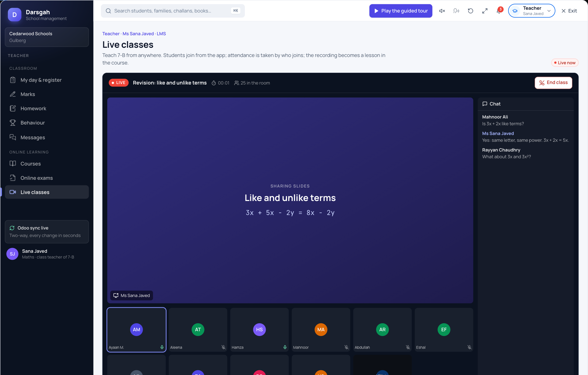Viewport: 588px width, 375px height.
Task: Click the Chat panel speech bubble icon
Action: pyautogui.click(x=485, y=104)
